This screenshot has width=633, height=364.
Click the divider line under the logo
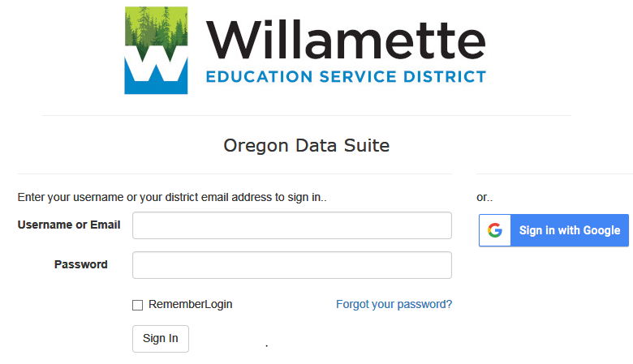point(307,115)
